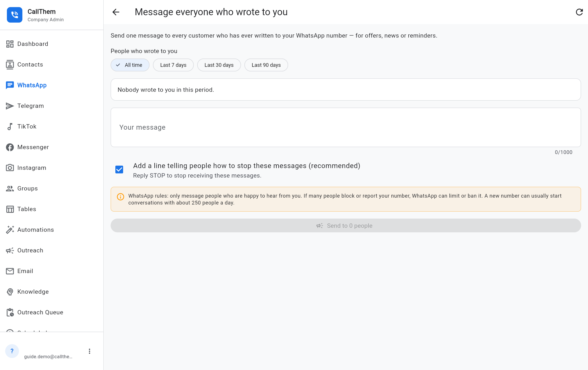Click the CallThem phone logo icon
The height and width of the screenshot is (370, 588).
tap(15, 15)
